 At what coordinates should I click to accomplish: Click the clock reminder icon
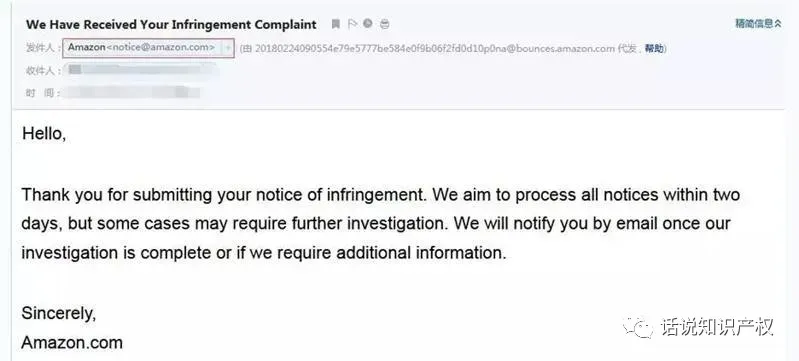click(367, 23)
